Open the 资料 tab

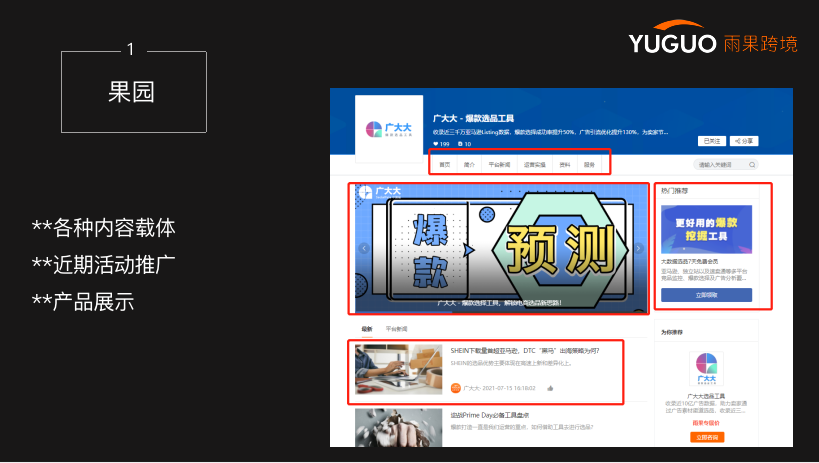(565, 165)
